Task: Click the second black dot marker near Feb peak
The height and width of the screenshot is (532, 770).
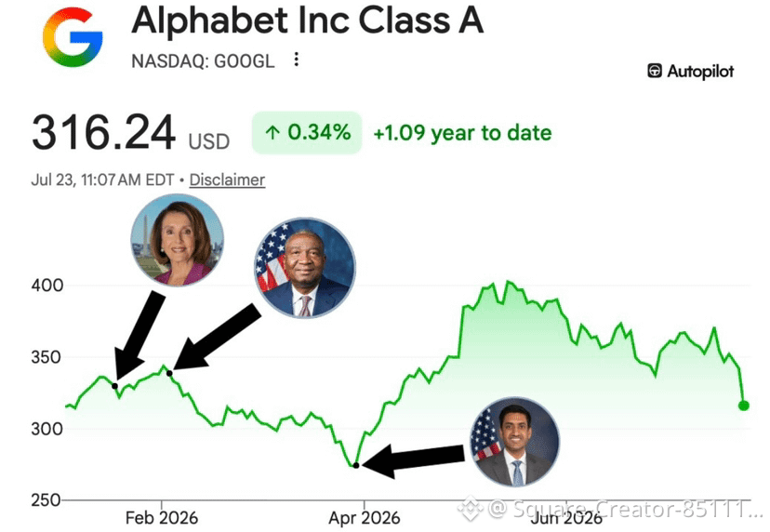Action: pyautogui.click(x=169, y=373)
